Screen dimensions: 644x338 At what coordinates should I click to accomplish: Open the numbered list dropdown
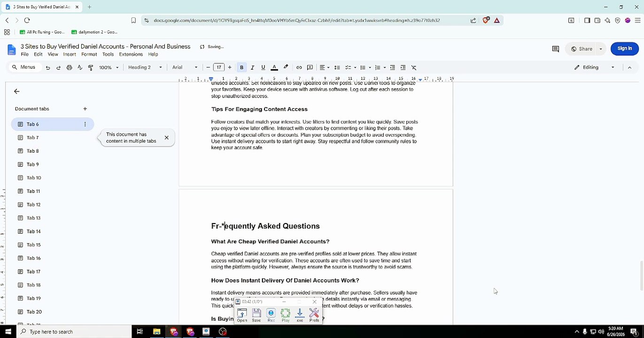(x=380, y=68)
